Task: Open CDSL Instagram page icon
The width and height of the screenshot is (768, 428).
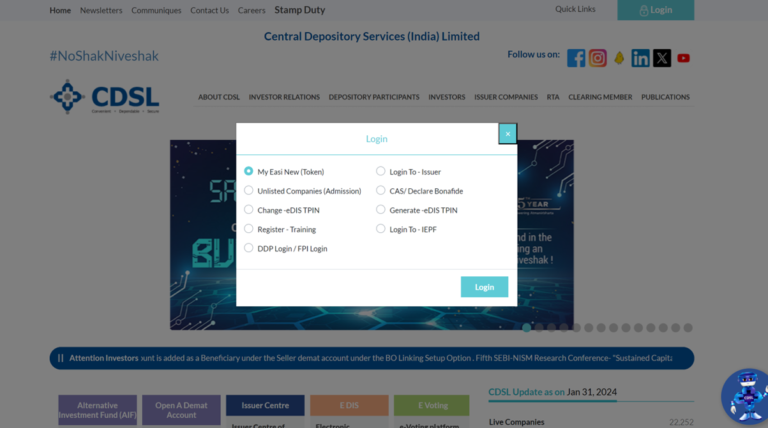Action: pyautogui.click(x=598, y=58)
